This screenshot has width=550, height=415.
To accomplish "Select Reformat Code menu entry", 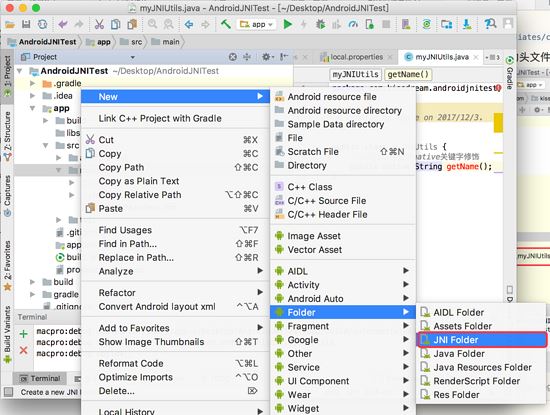I will (175, 363).
